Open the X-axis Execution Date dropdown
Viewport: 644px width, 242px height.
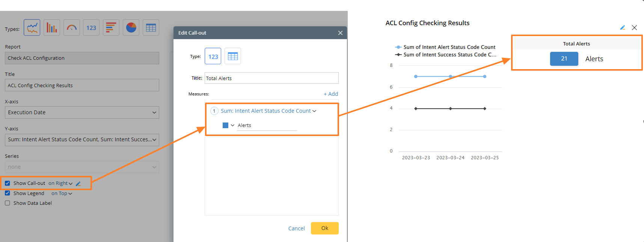click(x=82, y=112)
